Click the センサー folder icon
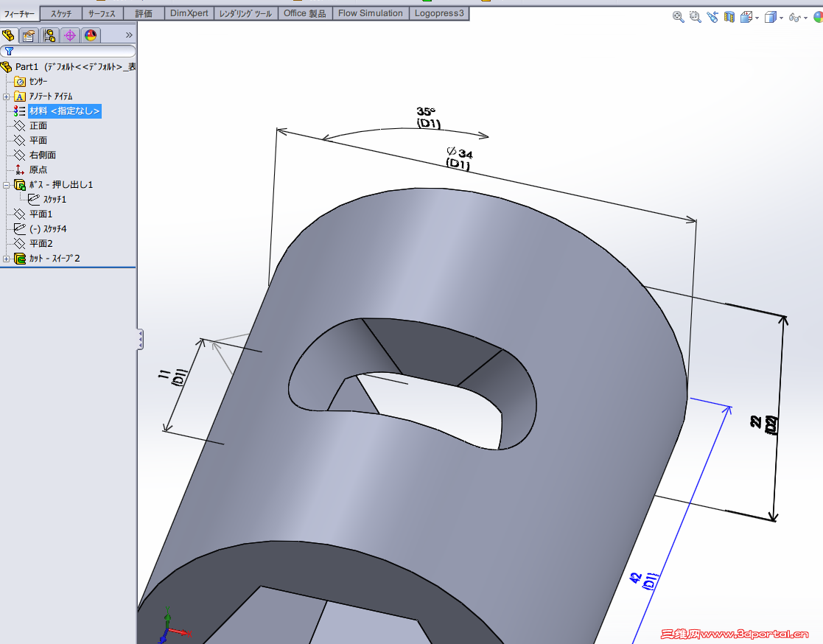The image size is (823, 644). pos(20,81)
